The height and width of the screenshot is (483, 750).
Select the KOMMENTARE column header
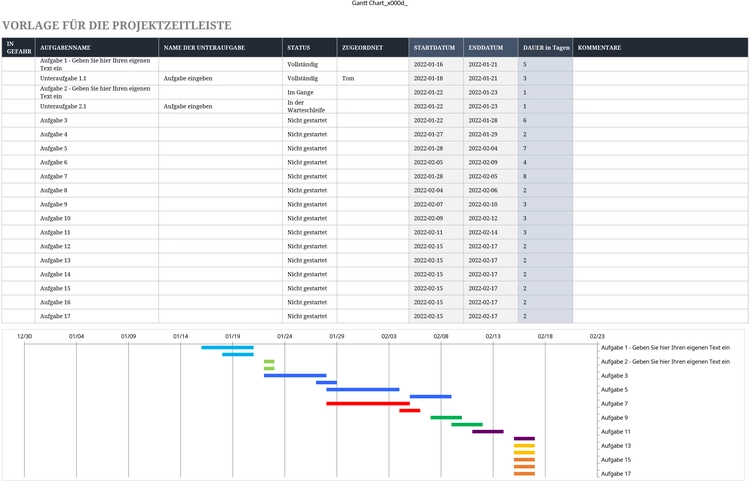661,47
